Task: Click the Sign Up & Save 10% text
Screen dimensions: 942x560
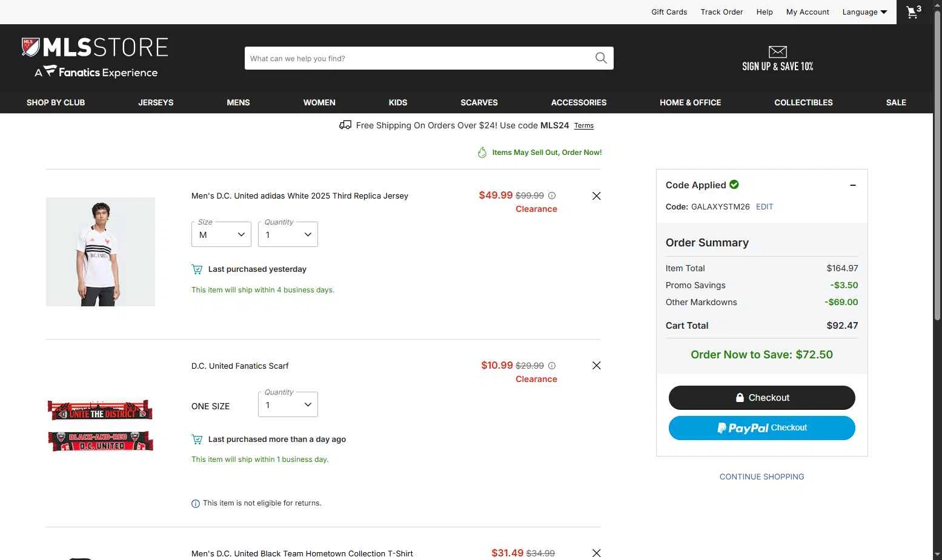Action: 778,67
